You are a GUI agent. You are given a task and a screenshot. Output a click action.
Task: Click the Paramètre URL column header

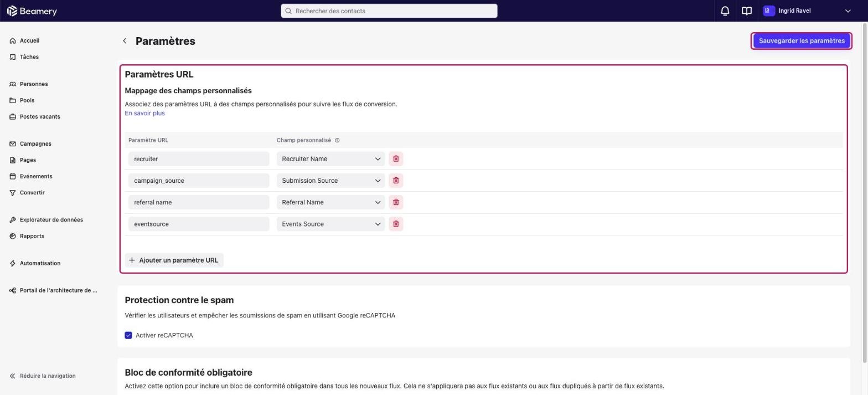[148, 140]
